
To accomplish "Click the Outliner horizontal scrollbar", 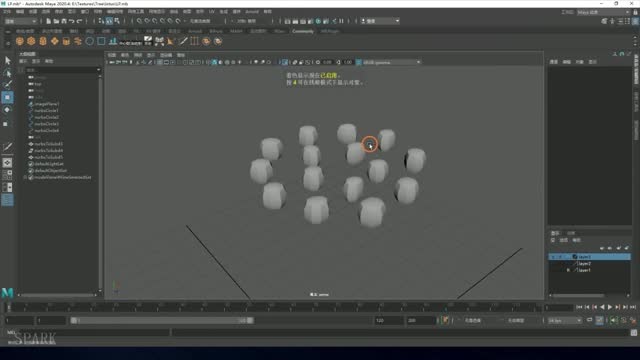I will [58, 295].
